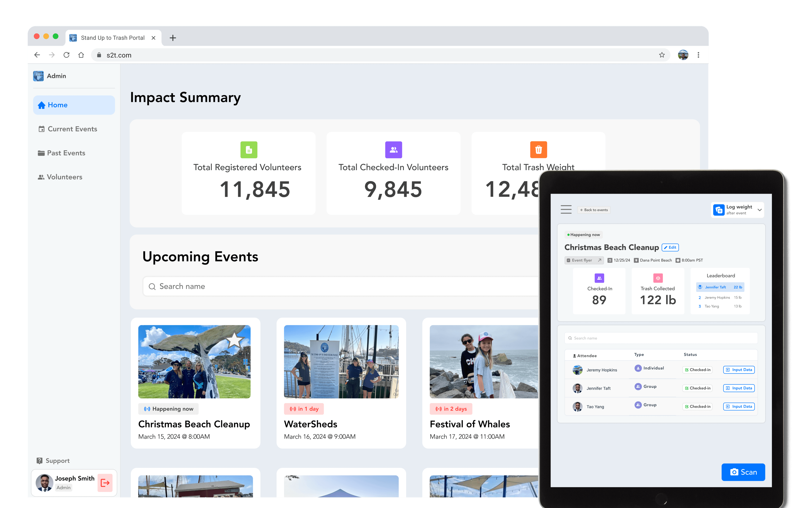Bookmark the page with the star icon
This screenshot has width=812, height=508.
pyautogui.click(x=662, y=55)
